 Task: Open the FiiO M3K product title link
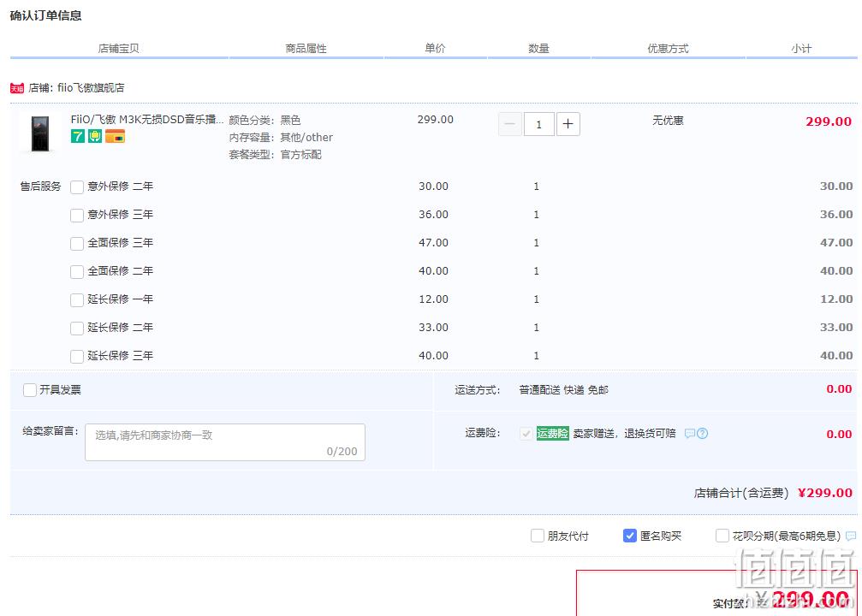pos(146,119)
